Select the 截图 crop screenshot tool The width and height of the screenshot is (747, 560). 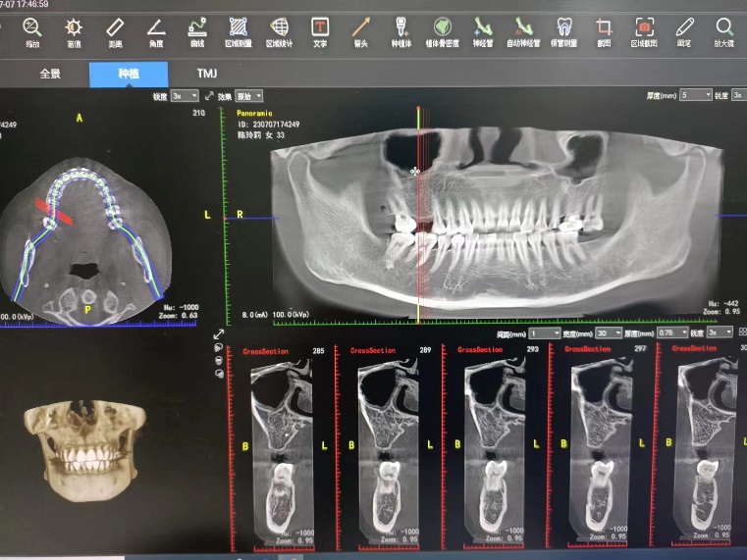[604, 32]
